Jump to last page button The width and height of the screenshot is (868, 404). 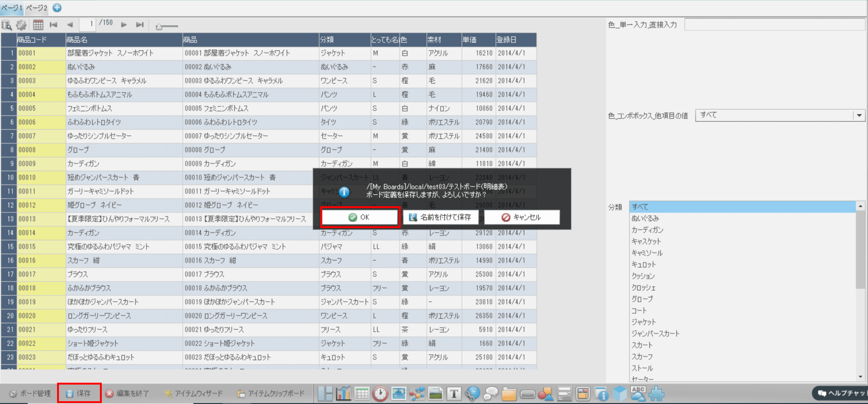tap(140, 25)
